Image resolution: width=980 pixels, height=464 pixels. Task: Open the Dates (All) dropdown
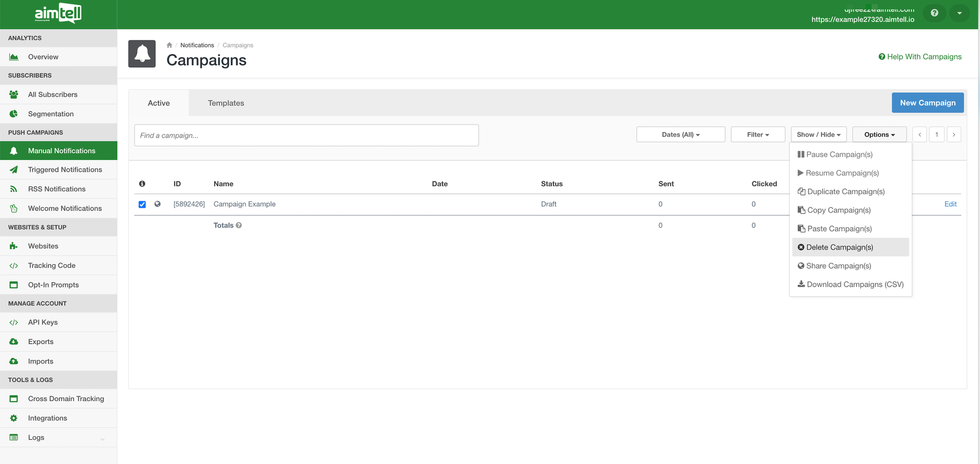coord(680,135)
